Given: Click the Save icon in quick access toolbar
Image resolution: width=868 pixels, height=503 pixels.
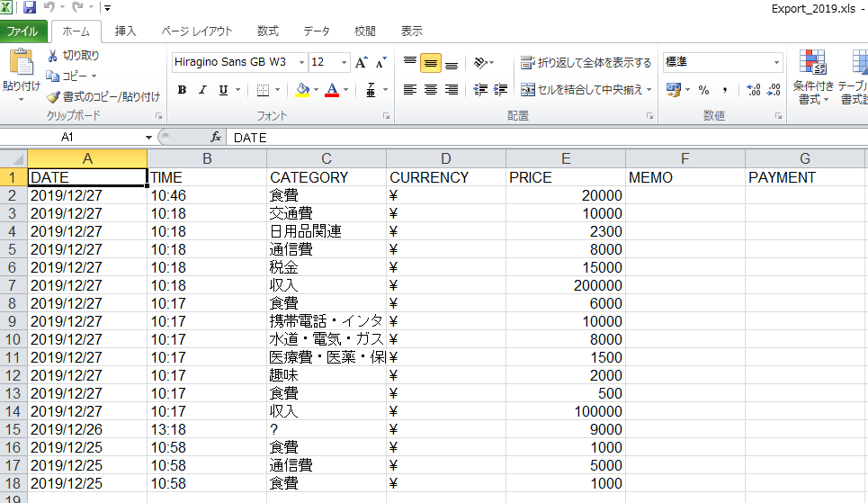Looking at the screenshot, I should [30, 8].
